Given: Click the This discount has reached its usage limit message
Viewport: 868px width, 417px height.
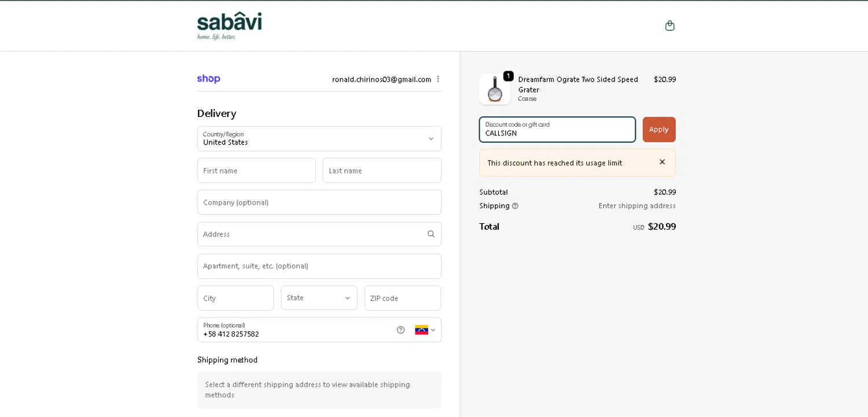Looking at the screenshot, I should pyautogui.click(x=555, y=163).
